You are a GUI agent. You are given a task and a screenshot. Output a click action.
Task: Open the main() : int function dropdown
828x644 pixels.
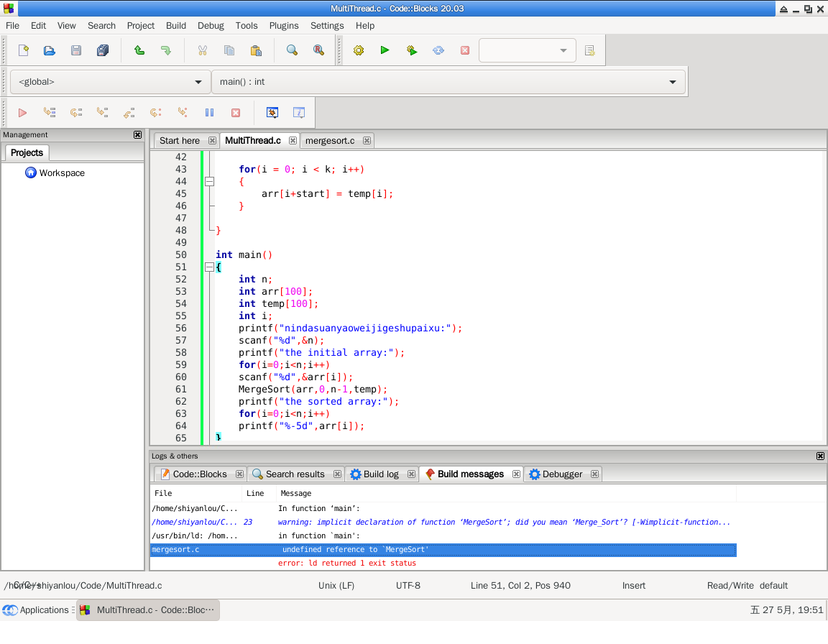click(x=448, y=82)
